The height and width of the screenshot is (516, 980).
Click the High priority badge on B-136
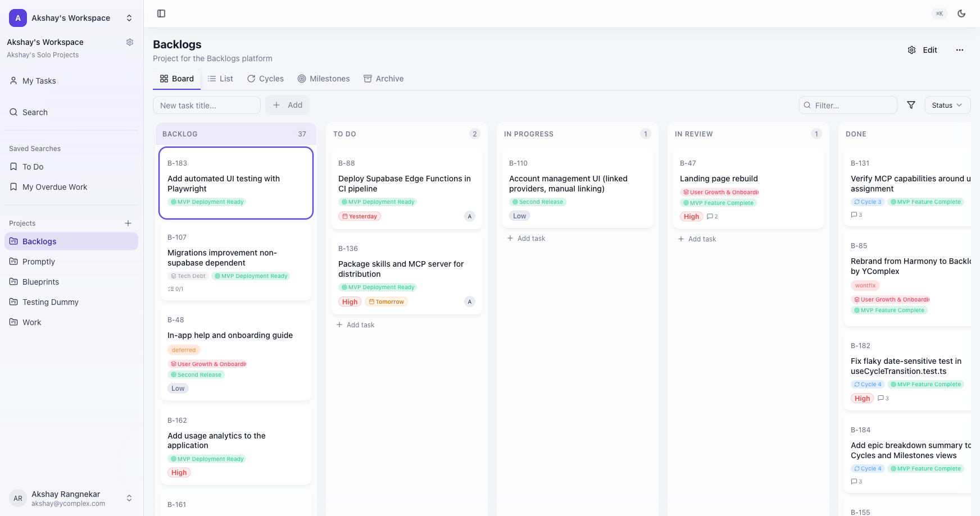(350, 302)
